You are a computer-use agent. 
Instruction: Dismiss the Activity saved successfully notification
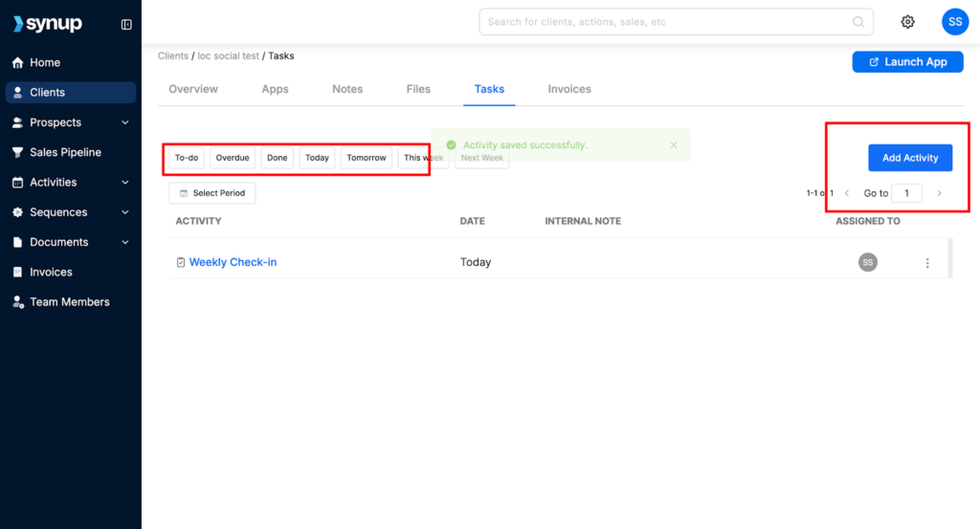673,145
